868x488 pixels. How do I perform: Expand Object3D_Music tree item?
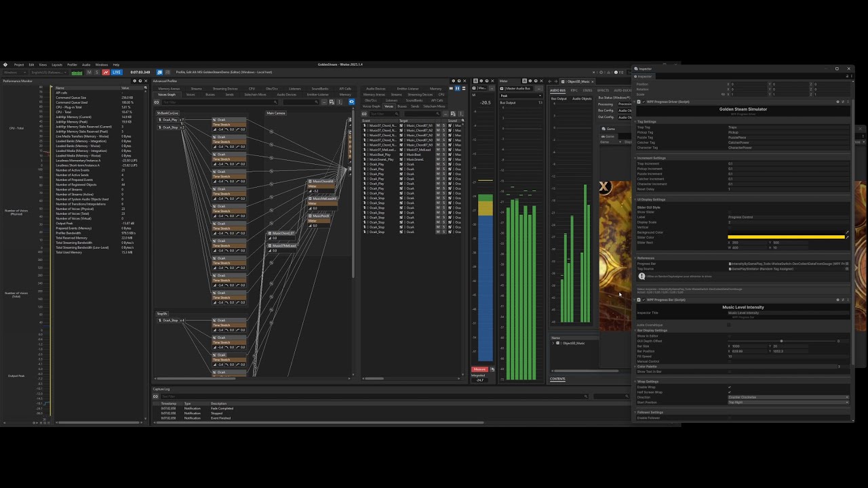(553, 343)
